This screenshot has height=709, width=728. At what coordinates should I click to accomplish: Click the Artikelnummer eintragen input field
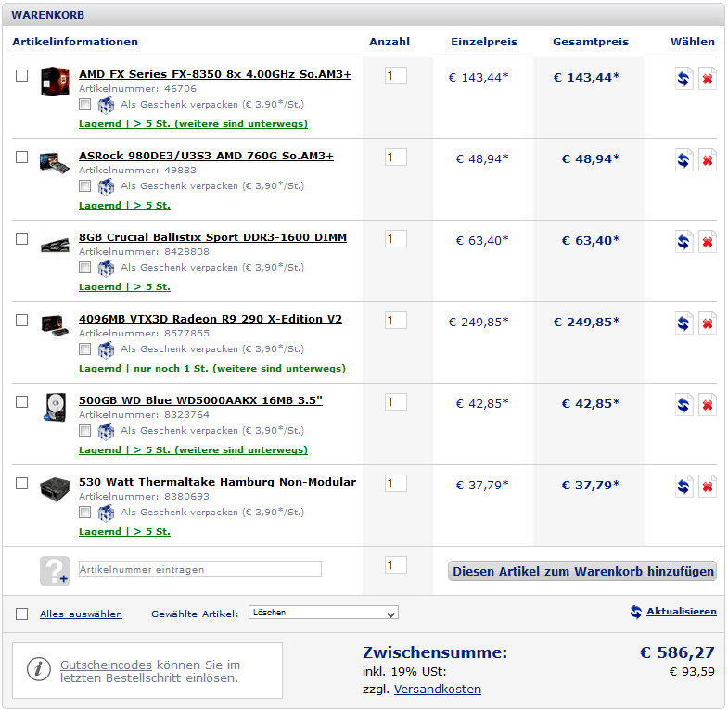(x=199, y=569)
